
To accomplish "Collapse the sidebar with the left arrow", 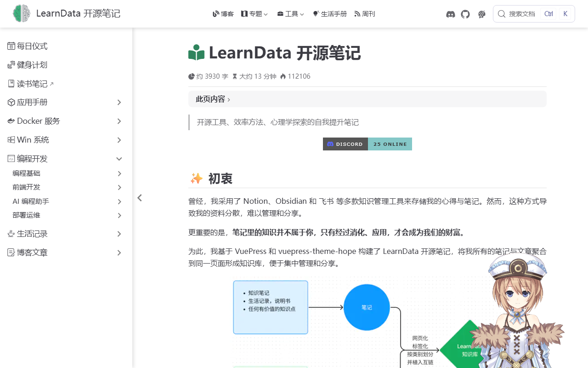I will [140, 198].
